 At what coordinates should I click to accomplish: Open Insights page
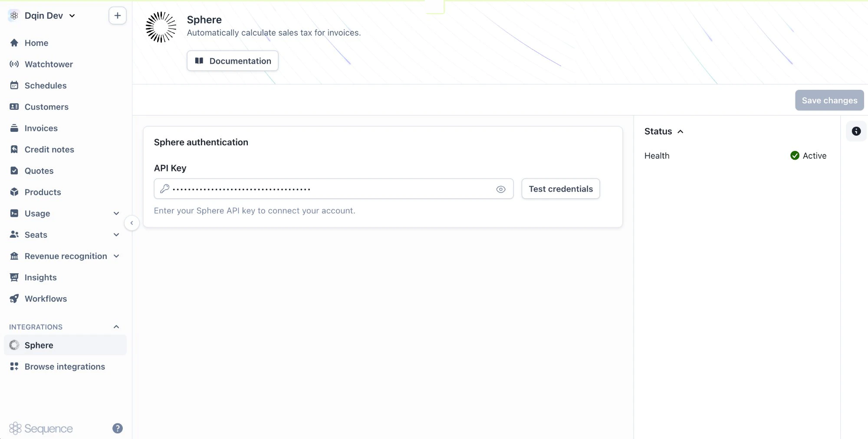tap(65, 277)
